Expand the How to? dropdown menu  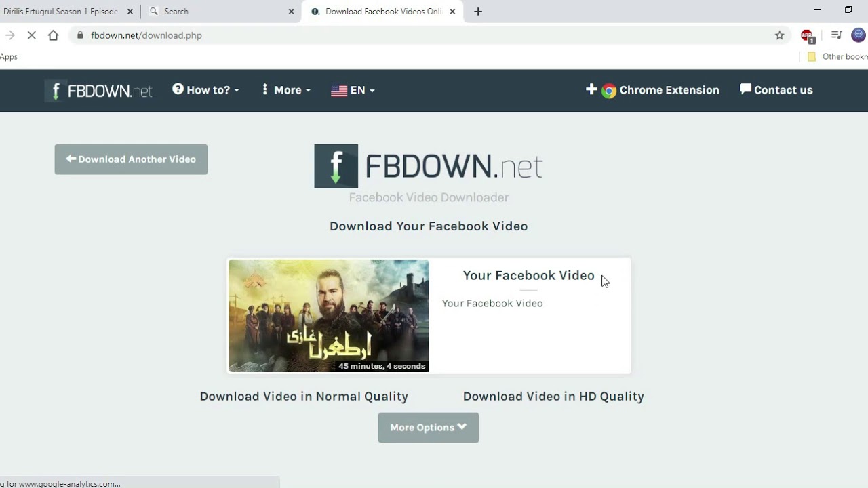coord(205,90)
